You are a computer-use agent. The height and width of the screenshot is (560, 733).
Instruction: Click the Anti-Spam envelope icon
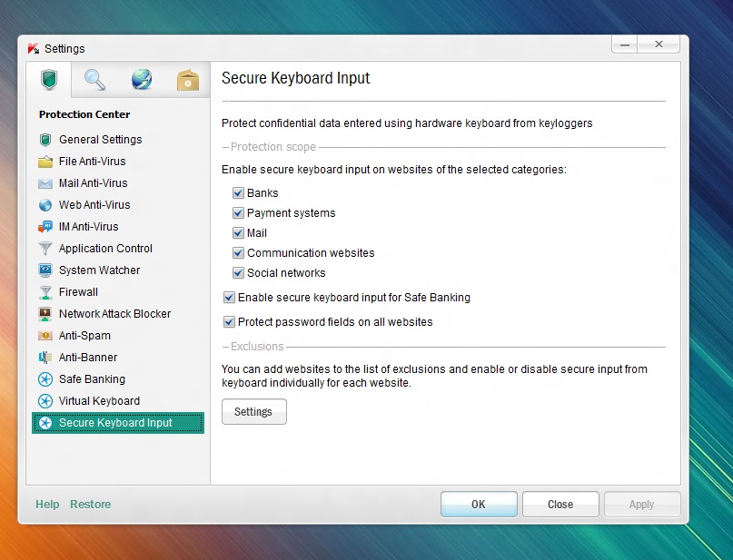pyautogui.click(x=45, y=336)
